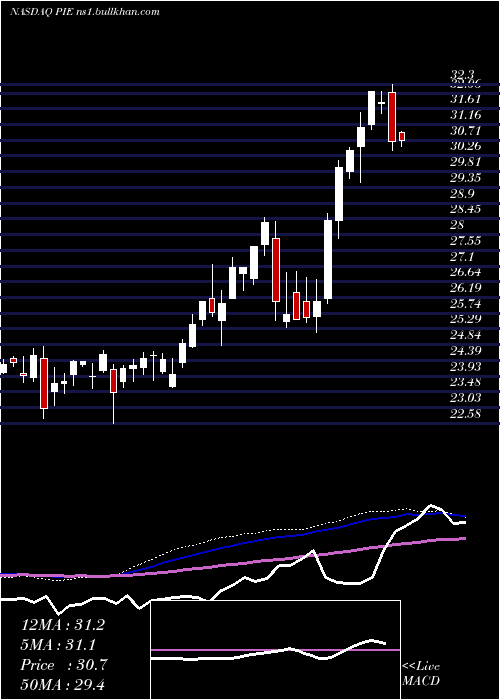This screenshot has height=700, width=500.
Task: Click the 30.71 price axis label
Action: 465,131
